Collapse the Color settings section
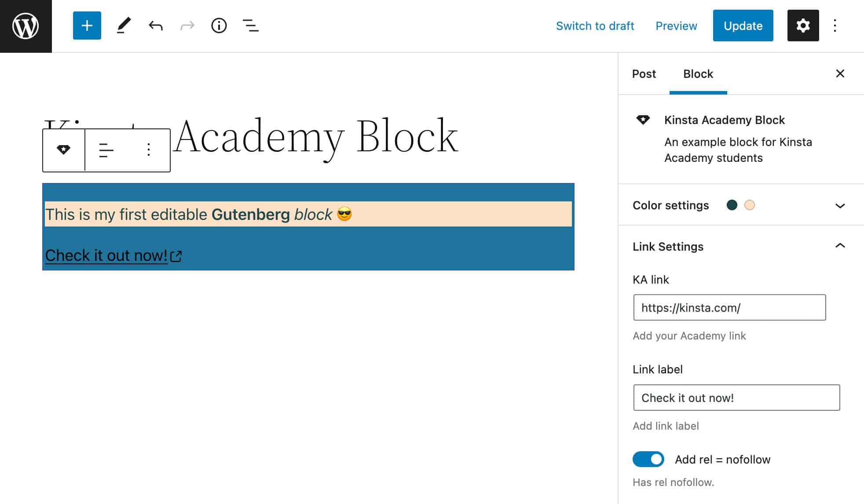Screen dimensions: 864x504 click(x=840, y=205)
